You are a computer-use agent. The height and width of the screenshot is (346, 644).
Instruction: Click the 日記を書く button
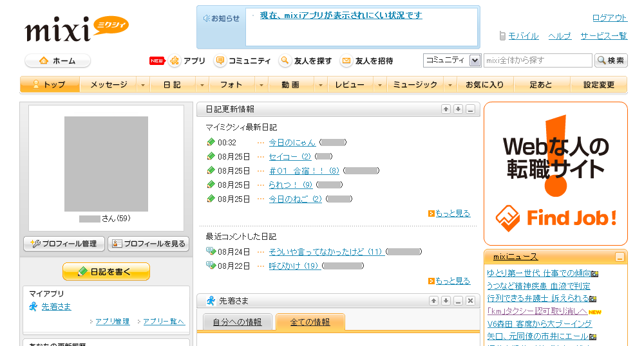(106, 271)
